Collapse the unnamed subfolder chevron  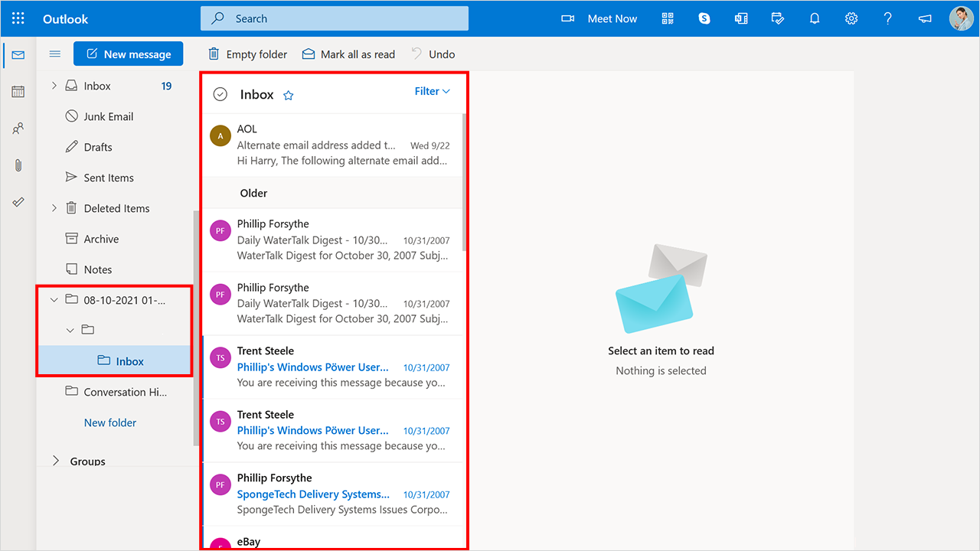pyautogui.click(x=70, y=331)
